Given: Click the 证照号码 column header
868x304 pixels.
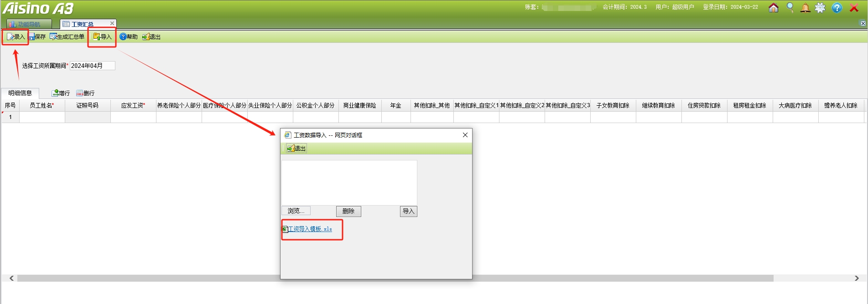Looking at the screenshot, I should click(88, 105).
